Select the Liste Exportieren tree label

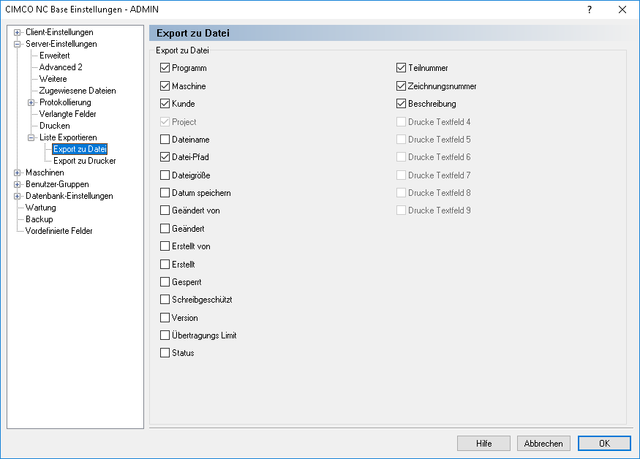[x=68, y=137]
